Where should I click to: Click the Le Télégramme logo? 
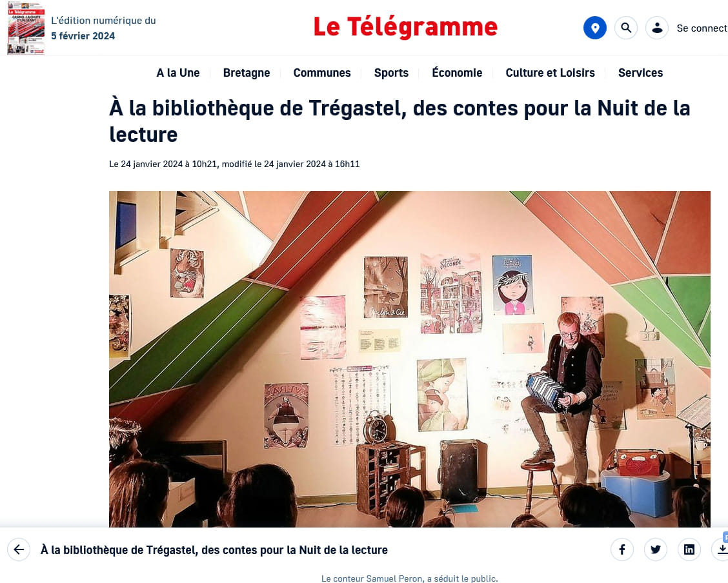405,27
